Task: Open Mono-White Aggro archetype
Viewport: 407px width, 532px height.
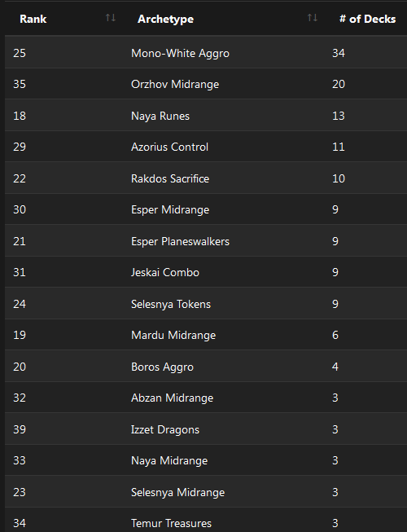Action: (180, 53)
